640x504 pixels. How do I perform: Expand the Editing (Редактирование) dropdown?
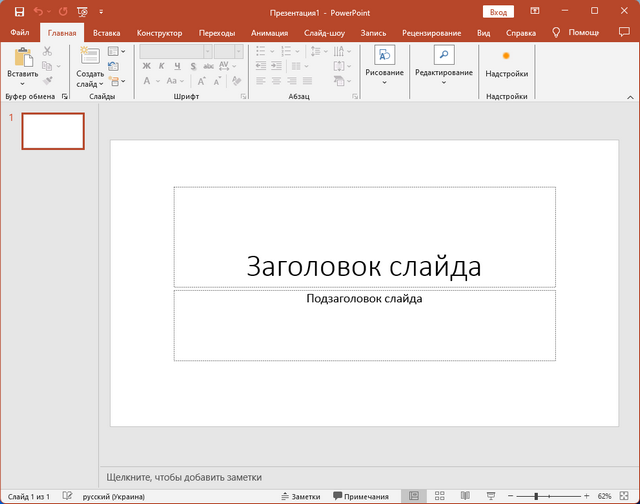(442, 83)
